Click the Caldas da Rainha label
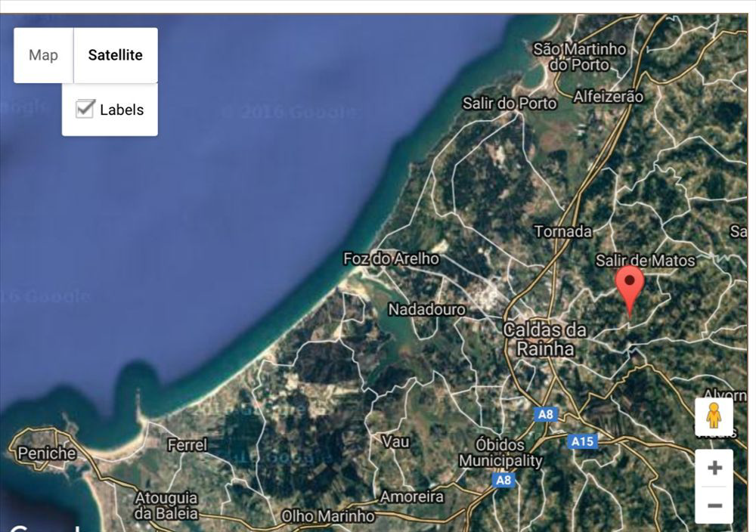 tap(545, 339)
